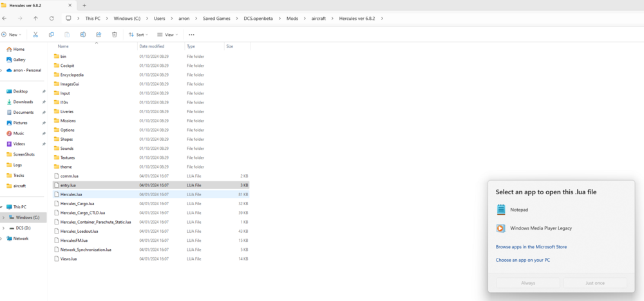Click the Copy icon in toolbar
This screenshot has width=644, height=301.
click(52, 35)
